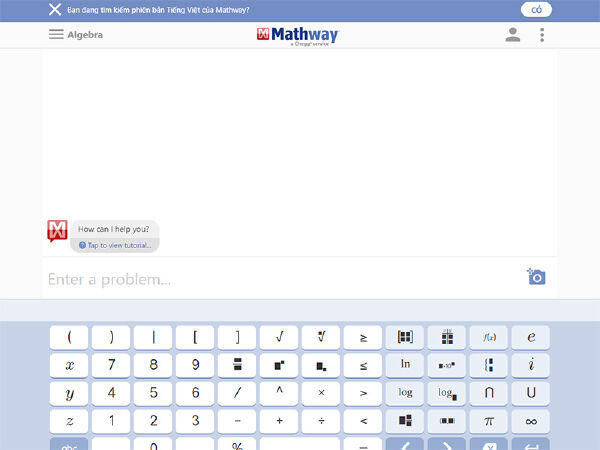Tap the number 4 key

pos(111,393)
